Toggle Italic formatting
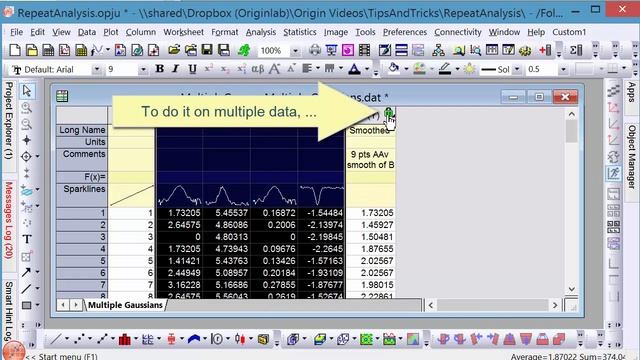This screenshot has width=640, height=360. [x=176, y=69]
